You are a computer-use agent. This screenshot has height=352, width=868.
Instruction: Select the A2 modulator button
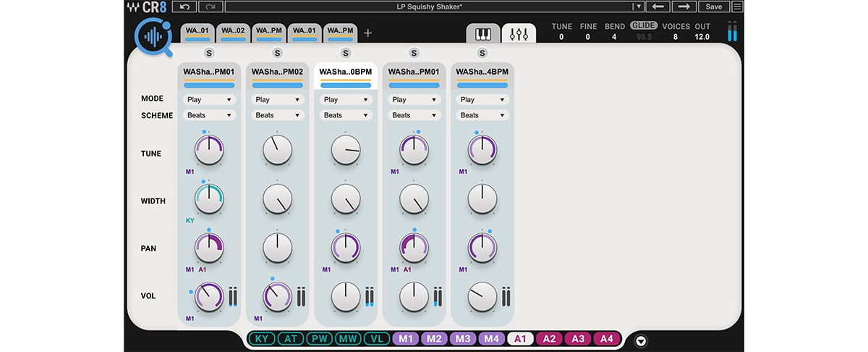(549, 338)
